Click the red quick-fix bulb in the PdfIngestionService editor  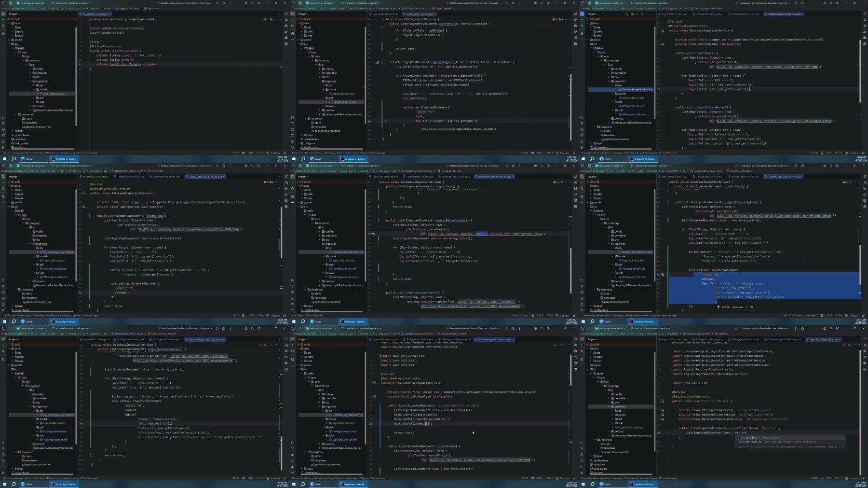[x=385, y=121]
